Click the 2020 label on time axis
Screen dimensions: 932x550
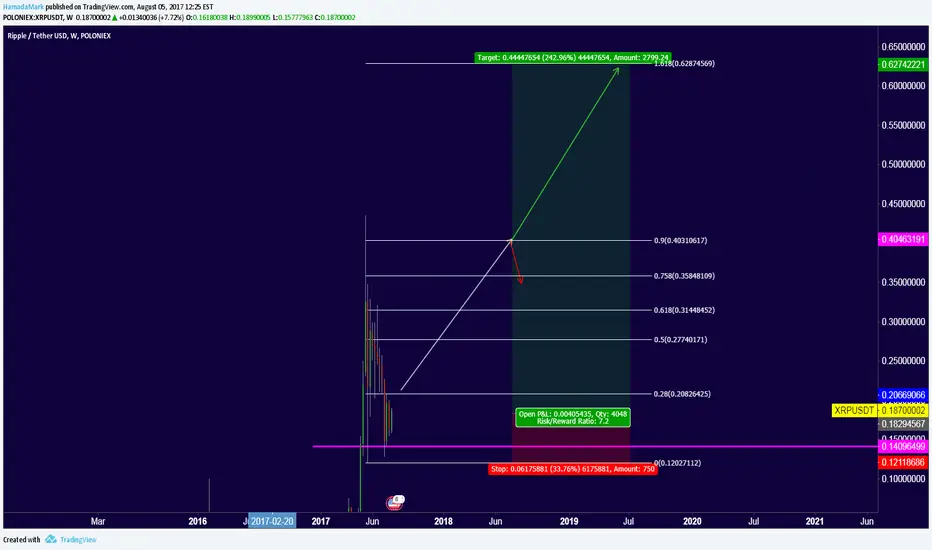click(692, 521)
